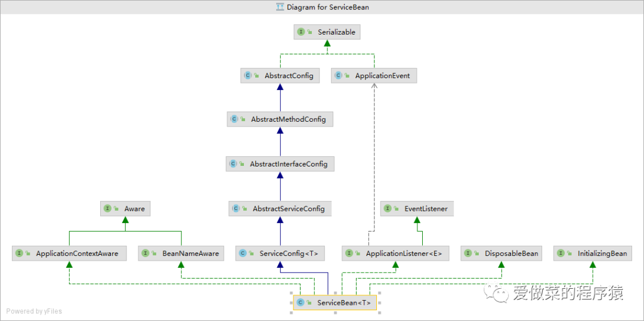
Task: Click the interface icon on ApplicationContextAware
Action: pos(19,254)
